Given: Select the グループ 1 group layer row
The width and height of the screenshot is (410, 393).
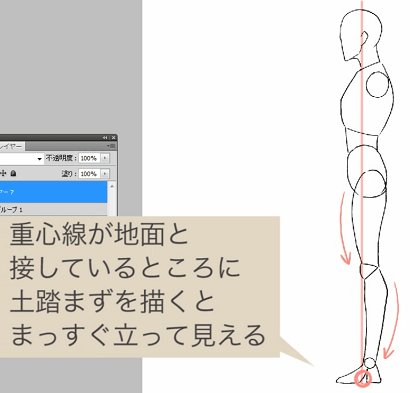Looking at the screenshot, I should 53,210.
